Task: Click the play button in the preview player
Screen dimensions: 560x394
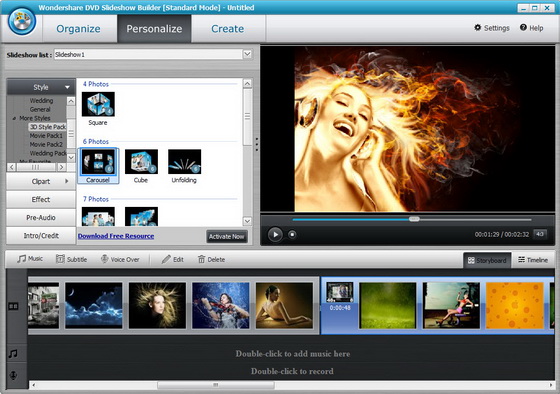Action: tap(275, 235)
